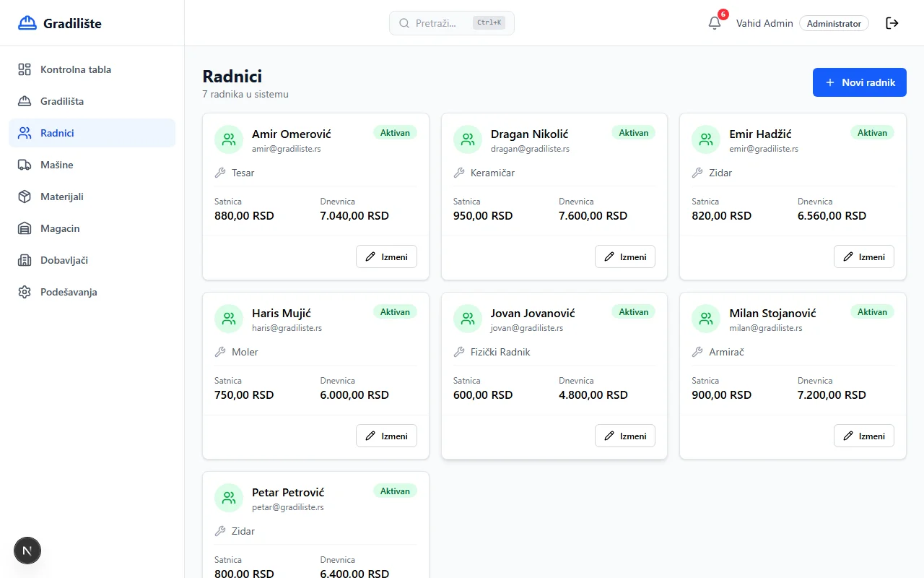Click the Pretraži search field
The width and height of the screenshot is (924, 578).
pyautogui.click(x=451, y=23)
